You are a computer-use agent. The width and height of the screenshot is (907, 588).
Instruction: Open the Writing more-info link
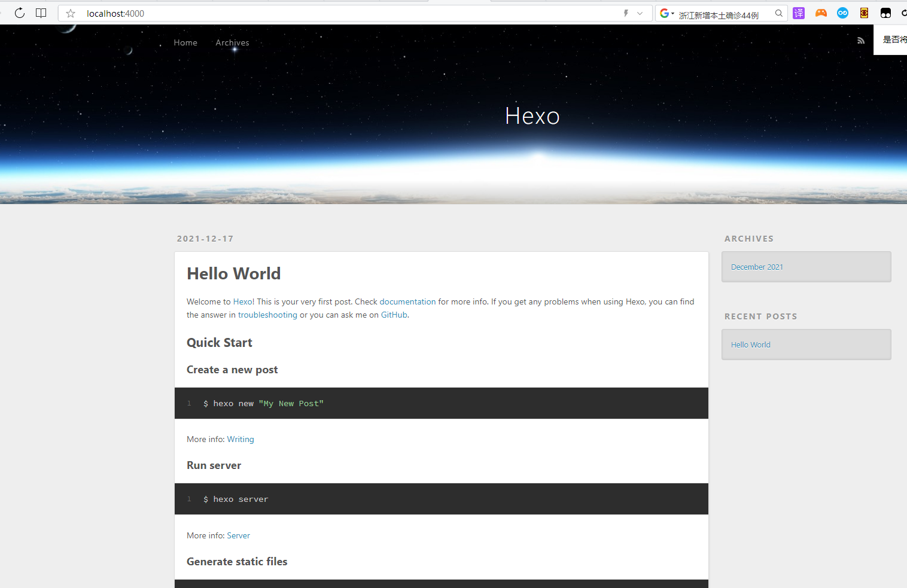coord(241,439)
